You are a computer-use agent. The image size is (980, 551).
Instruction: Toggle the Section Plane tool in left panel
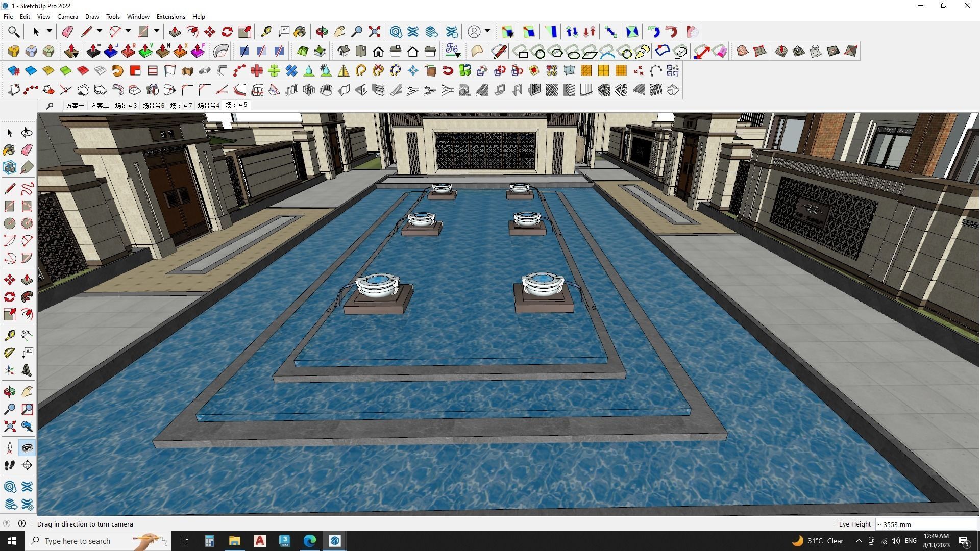(27, 465)
